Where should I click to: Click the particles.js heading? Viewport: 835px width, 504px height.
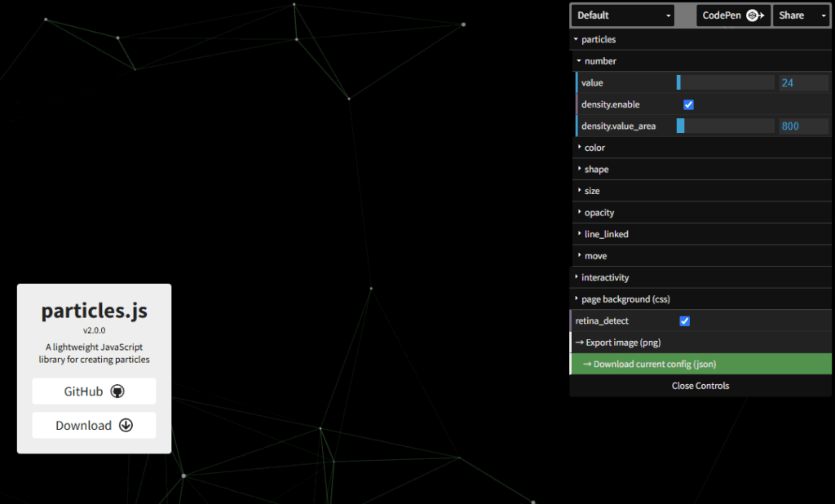coord(95,311)
